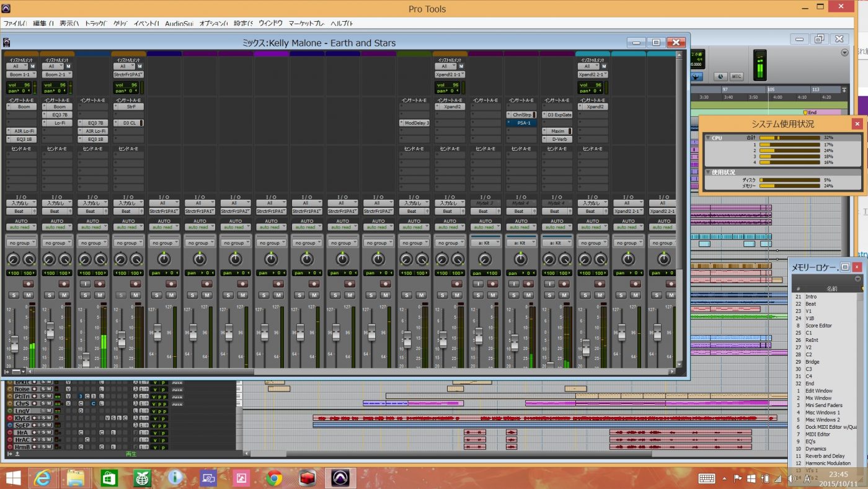Click the MTC button in the transport
This screenshot has width=868, height=489.
tap(736, 76)
